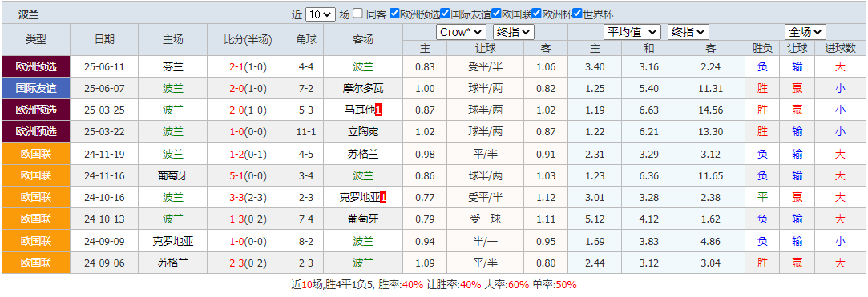Image resolution: width=868 pixels, height=297 pixels.
Task: Click the 克罗地亚 home team on 24-09-09
Action: (172, 241)
